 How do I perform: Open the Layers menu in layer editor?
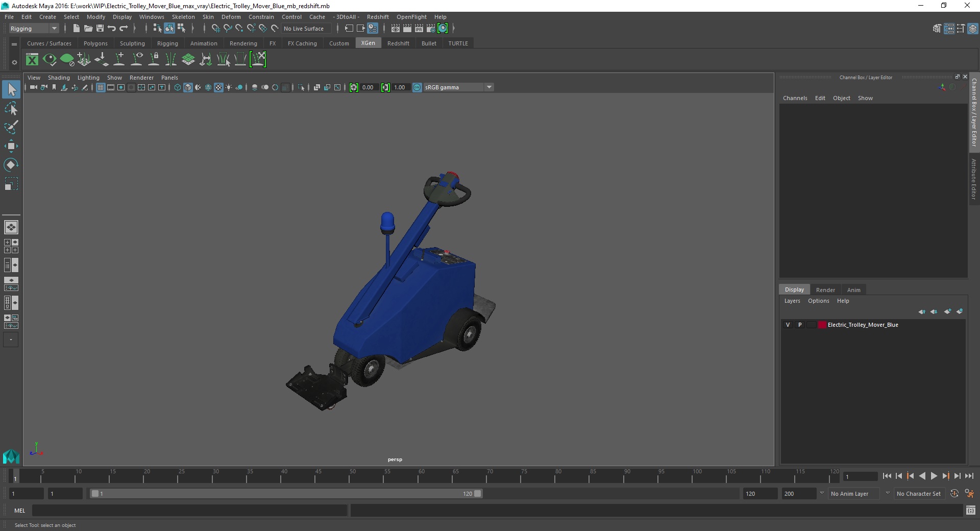click(x=792, y=301)
